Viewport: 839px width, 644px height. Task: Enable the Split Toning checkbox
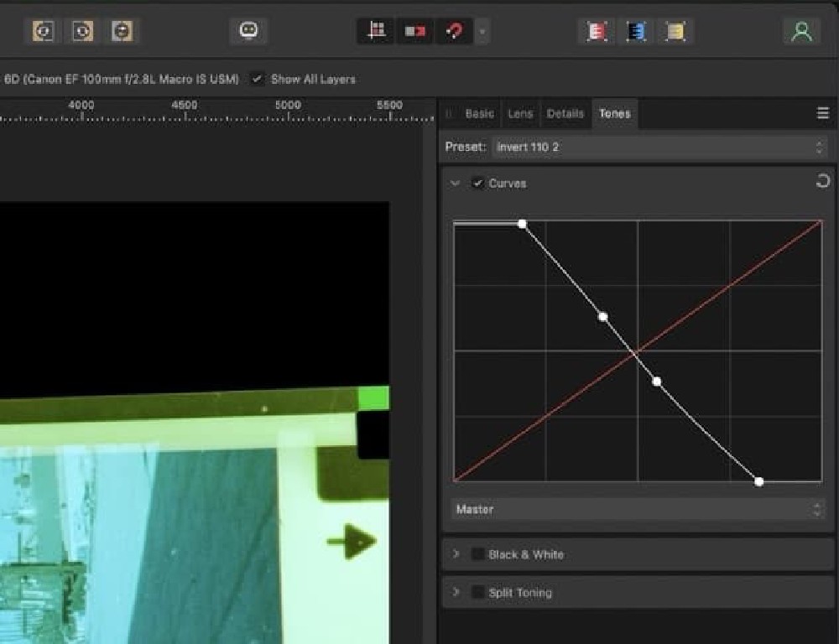click(x=477, y=592)
